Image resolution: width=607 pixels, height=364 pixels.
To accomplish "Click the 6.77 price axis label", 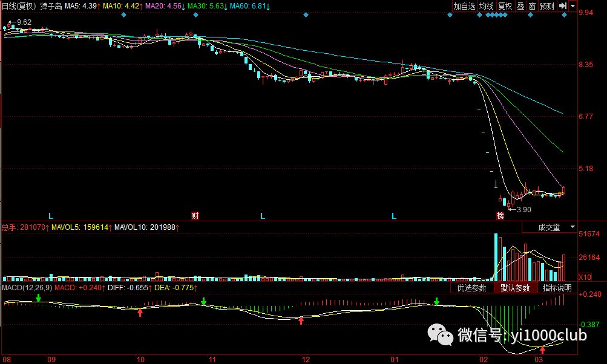I will point(586,117).
